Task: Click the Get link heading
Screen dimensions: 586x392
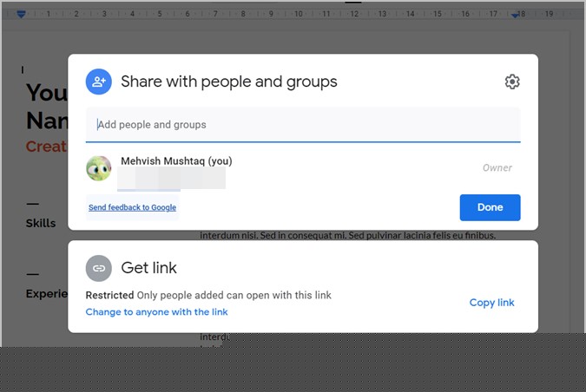Action: click(149, 268)
